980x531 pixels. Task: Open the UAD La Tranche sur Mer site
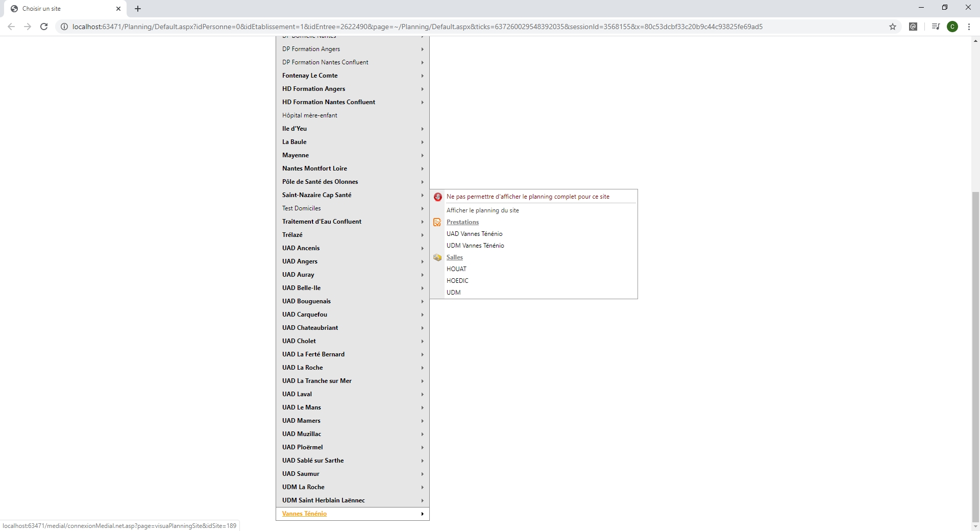pyautogui.click(x=317, y=381)
